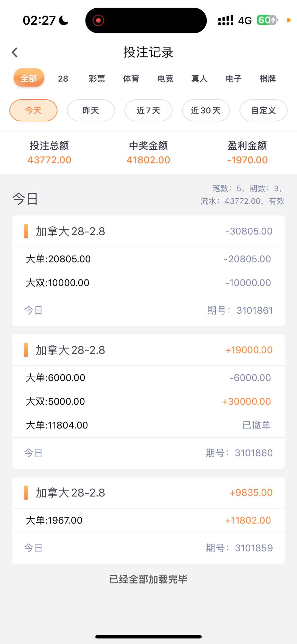Tap the orange marker beside issue 3101860 entry

point(26,350)
